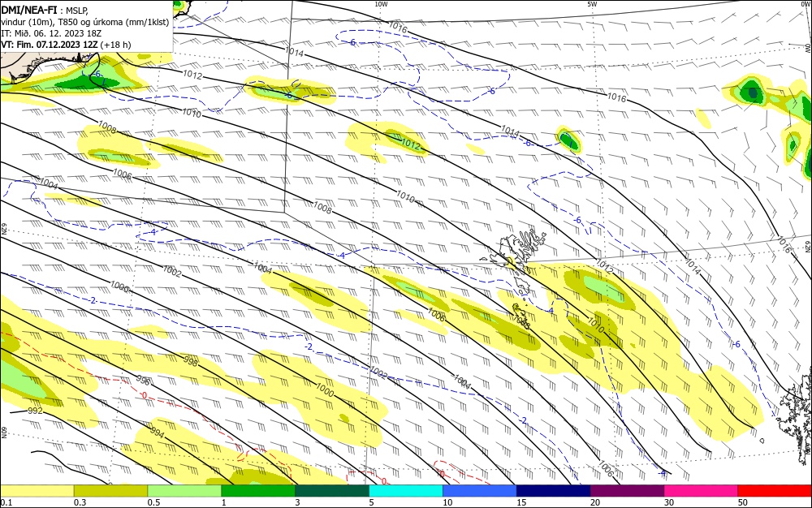Image resolution: width=812 pixels, height=508 pixels.
Task: Select the purple legend segment starting at 20
Action: 627,491
